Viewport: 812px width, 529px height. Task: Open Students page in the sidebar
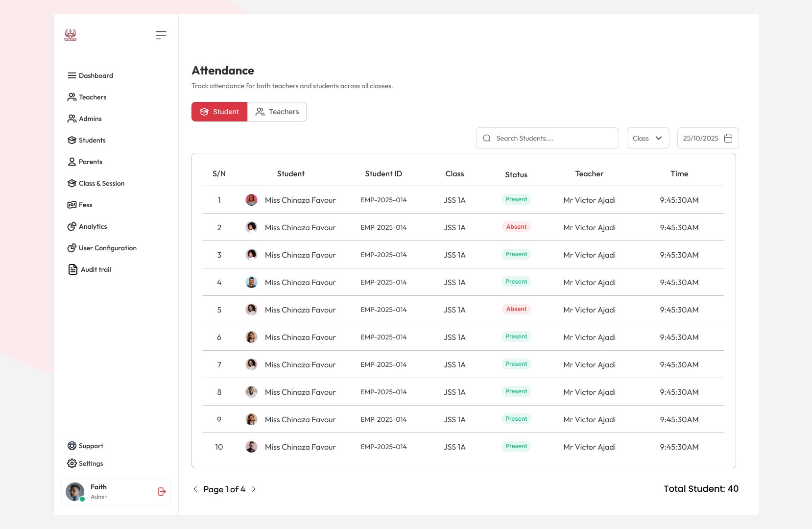tap(87, 140)
